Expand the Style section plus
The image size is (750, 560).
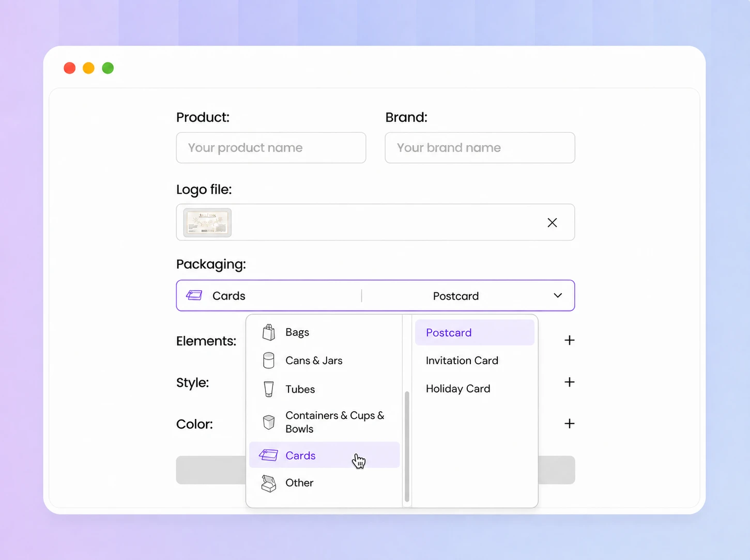click(569, 382)
